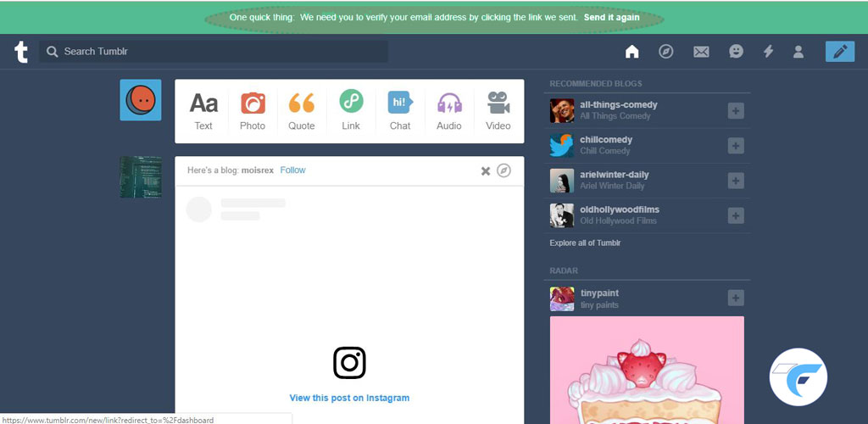Screen dimensions: 868x424
Task: Click chillcomedy bird avatar
Action: [562, 146]
